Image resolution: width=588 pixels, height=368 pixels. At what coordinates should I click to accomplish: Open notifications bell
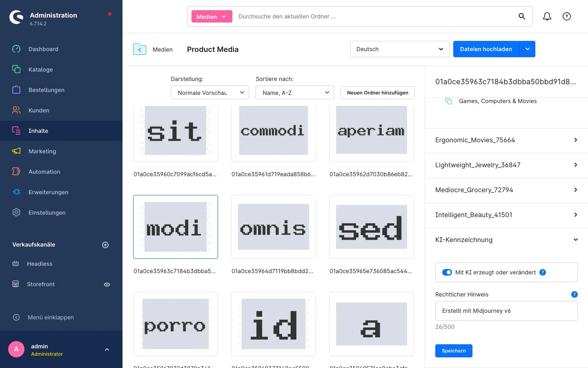(x=547, y=16)
